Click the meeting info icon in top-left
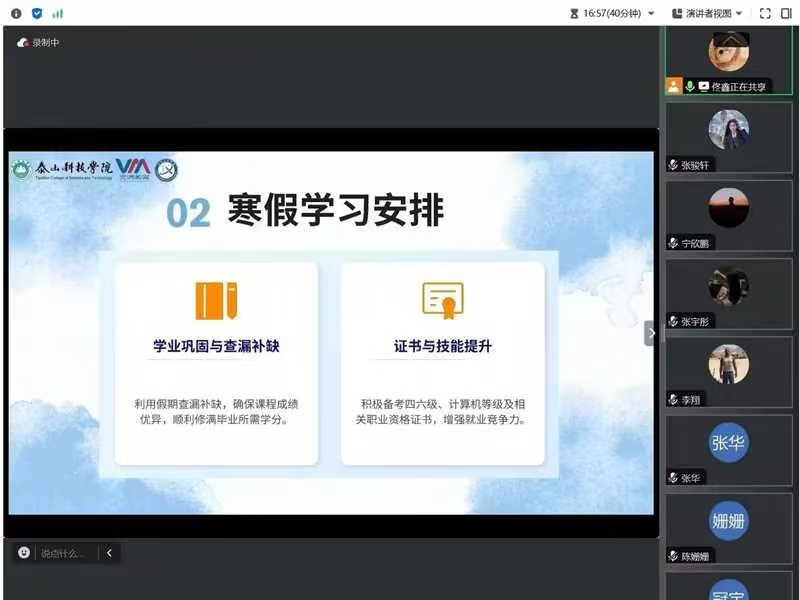The width and height of the screenshot is (800, 600). [16, 13]
